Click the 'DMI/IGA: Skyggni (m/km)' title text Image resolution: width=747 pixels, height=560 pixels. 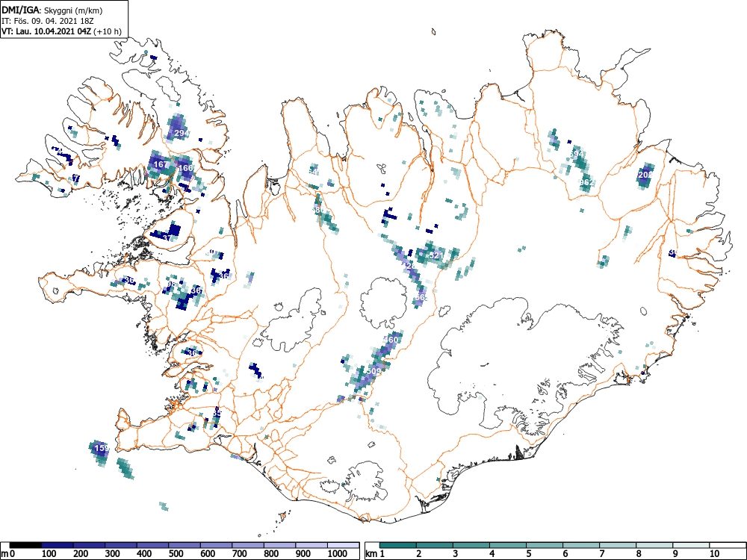tap(52, 10)
